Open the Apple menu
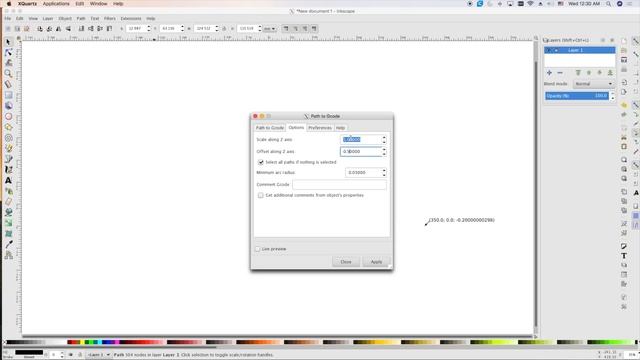 (9, 4)
